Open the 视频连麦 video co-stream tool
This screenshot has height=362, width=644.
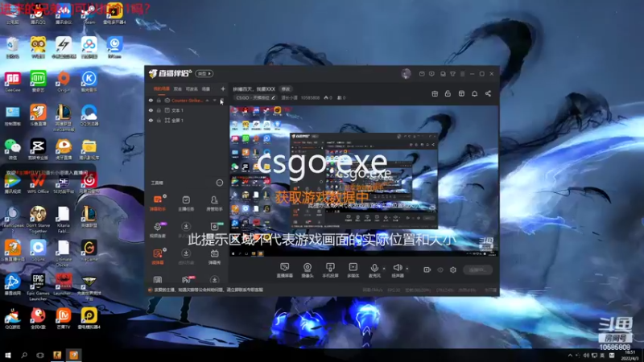158,230
